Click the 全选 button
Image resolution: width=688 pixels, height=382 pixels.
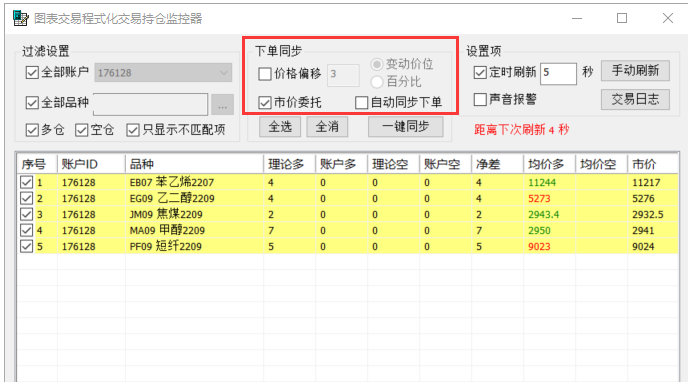point(280,127)
